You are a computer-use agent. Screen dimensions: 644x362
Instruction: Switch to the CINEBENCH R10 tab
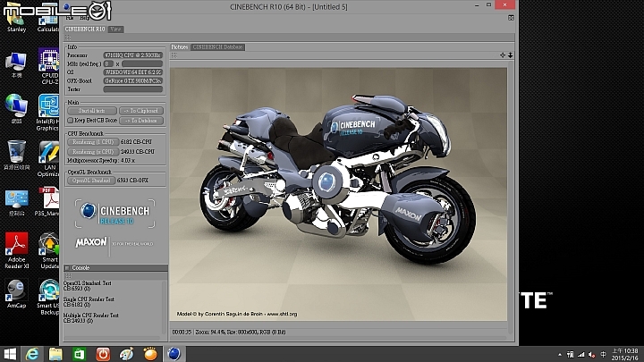click(85, 29)
